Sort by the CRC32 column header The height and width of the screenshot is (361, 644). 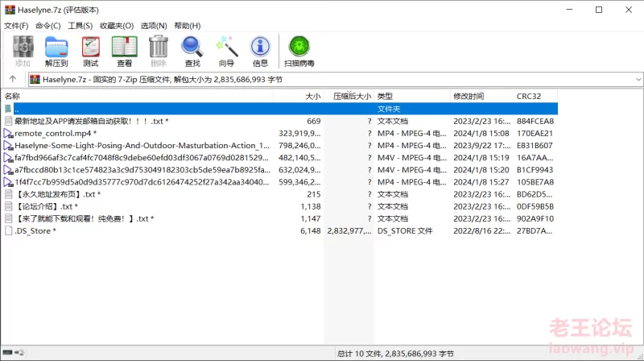[535, 96]
